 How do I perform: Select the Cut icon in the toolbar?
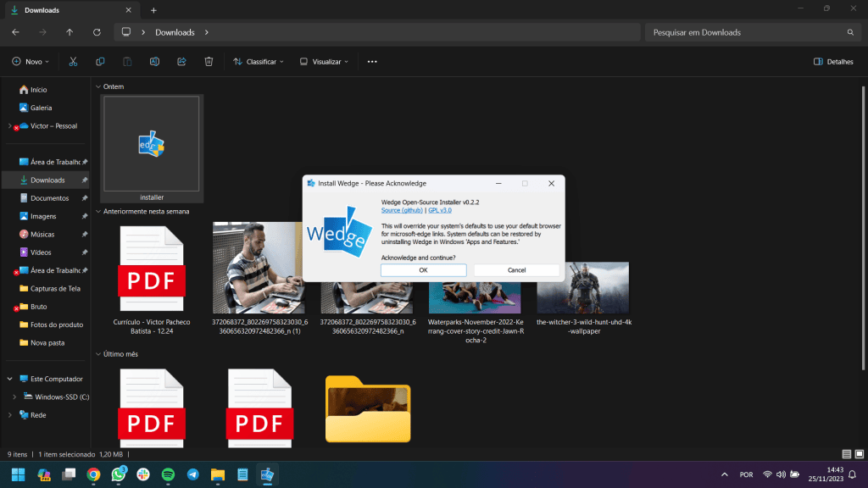(x=73, y=61)
